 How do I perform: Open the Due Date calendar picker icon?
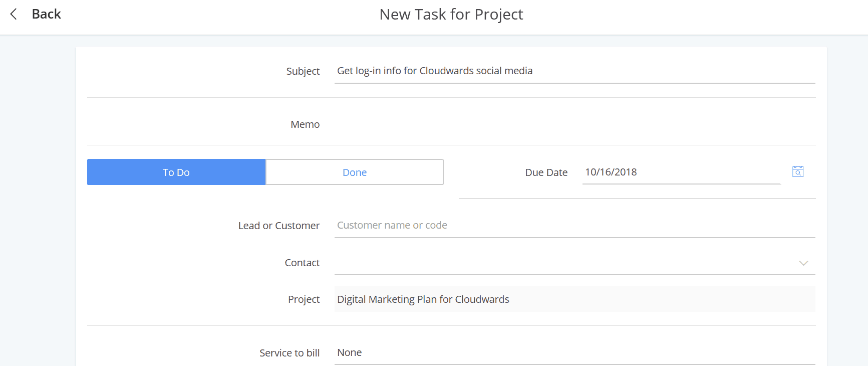(x=798, y=171)
